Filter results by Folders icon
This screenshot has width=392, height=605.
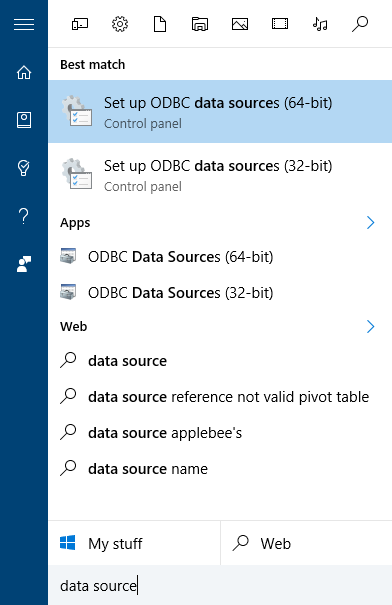pyautogui.click(x=200, y=24)
